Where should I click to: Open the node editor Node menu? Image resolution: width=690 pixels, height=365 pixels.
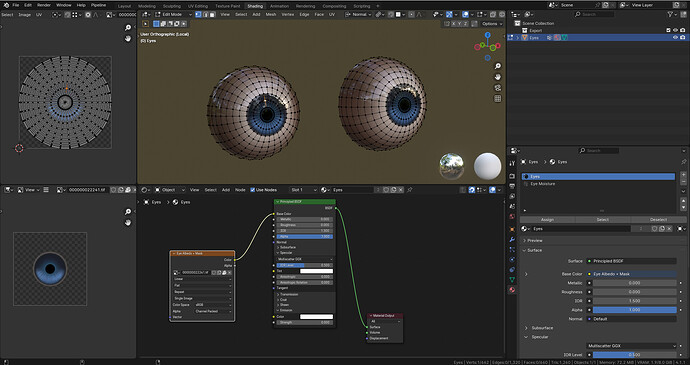[240, 190]
